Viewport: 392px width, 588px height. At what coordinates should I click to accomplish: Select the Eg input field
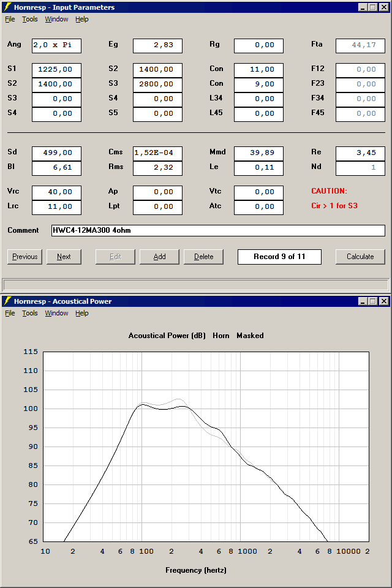click(x=157, y=46)
